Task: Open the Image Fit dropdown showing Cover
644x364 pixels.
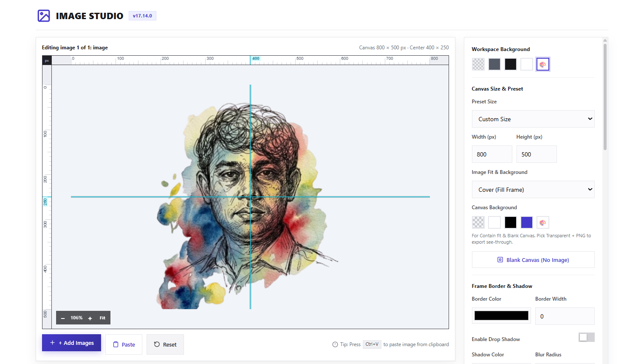Action: 533,190
